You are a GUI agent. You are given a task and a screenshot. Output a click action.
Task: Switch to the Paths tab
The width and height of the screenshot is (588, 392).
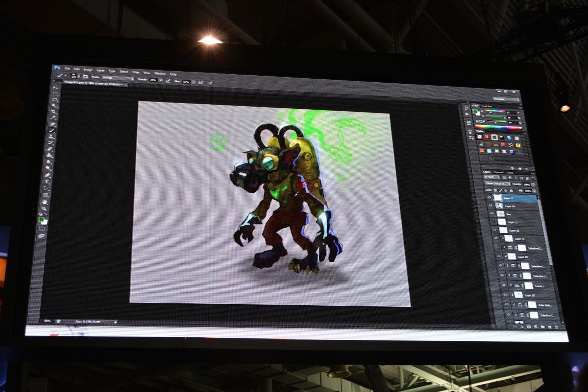(510, 172)
